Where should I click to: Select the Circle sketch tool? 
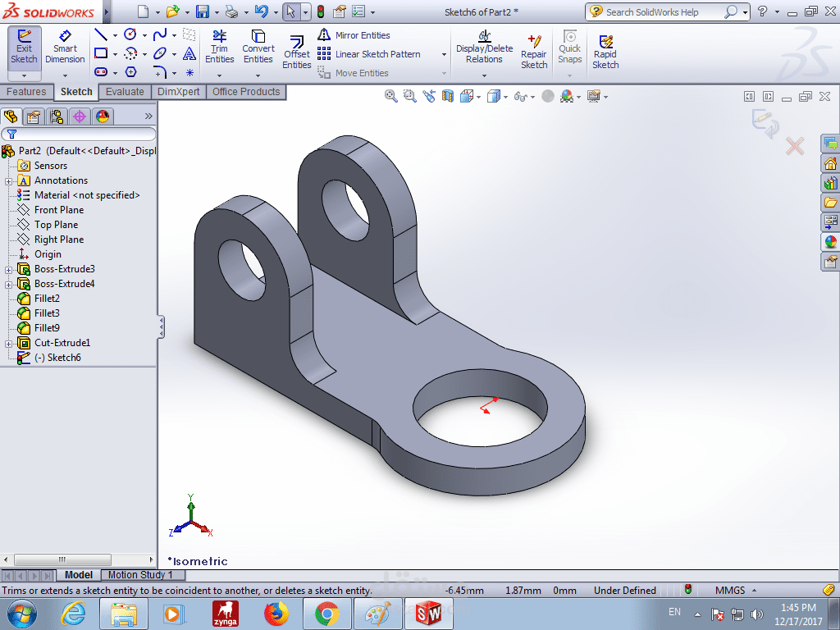point(130,34)
